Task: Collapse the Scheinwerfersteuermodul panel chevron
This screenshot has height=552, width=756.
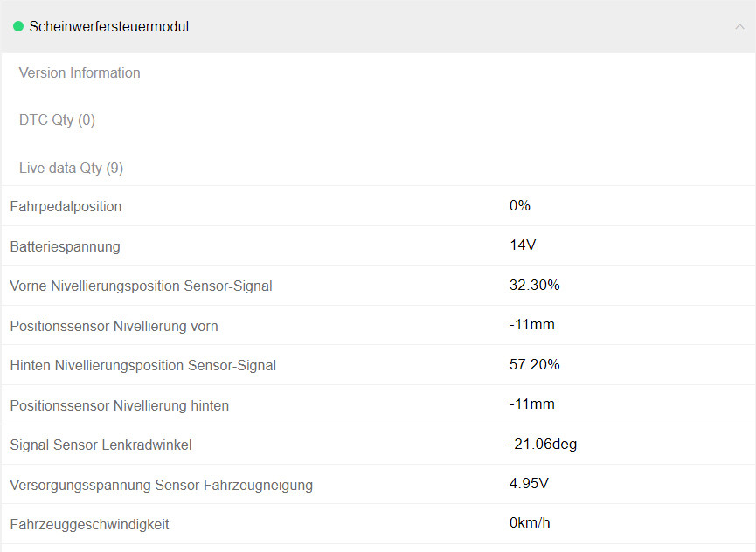Action: click(741, 26)
